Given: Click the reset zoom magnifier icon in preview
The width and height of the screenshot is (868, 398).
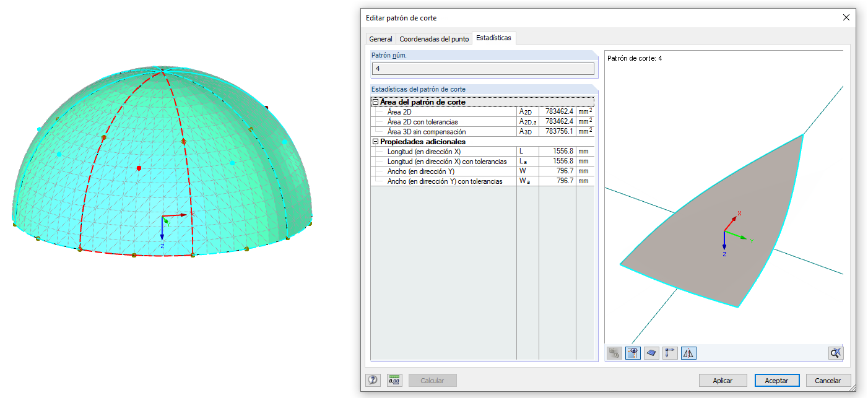Looking at the screenshot, I should click(836, 353).
